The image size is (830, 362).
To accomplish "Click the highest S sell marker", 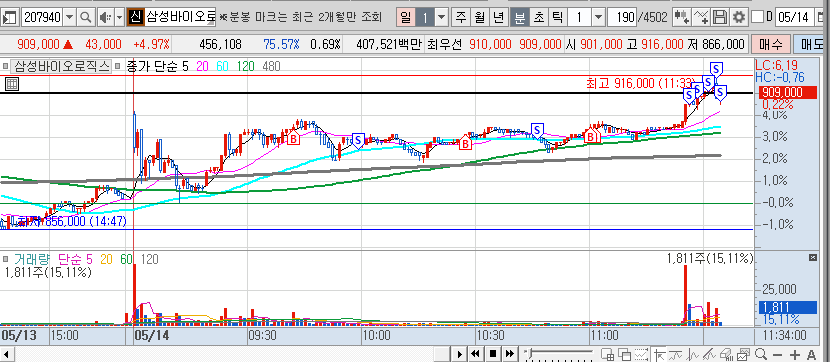I will [x=716, y=68].
